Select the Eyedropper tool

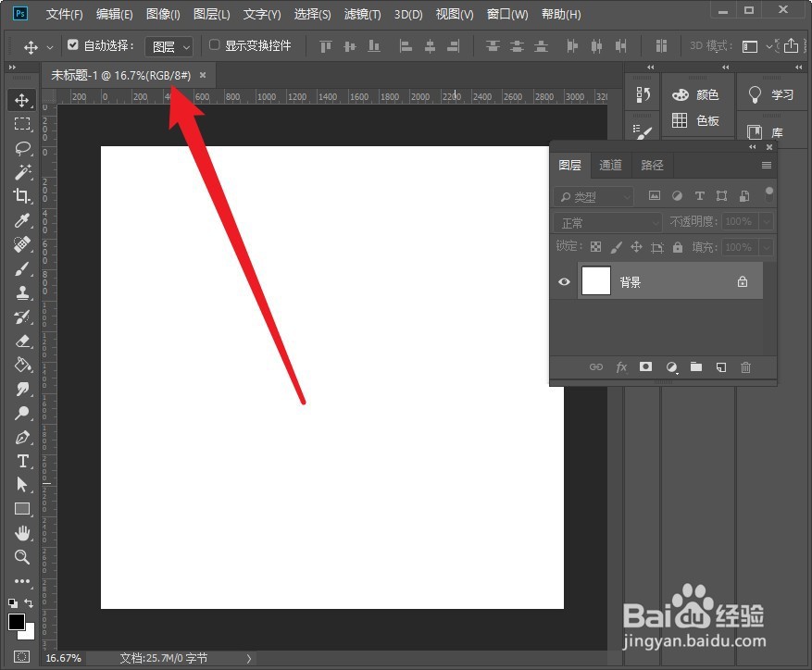click(21, 220)
